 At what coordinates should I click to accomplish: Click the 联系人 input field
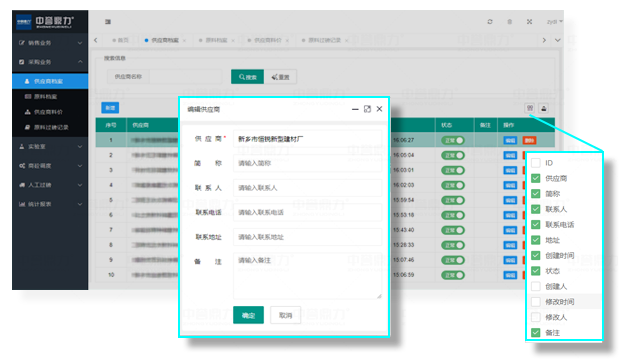[x=308, y=188]
